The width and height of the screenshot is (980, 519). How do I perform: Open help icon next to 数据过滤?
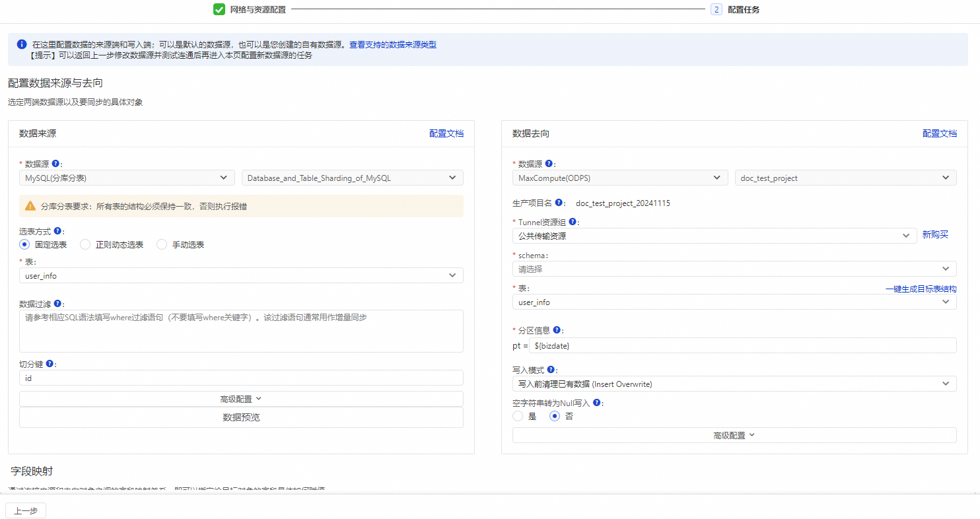click(57, 304)
